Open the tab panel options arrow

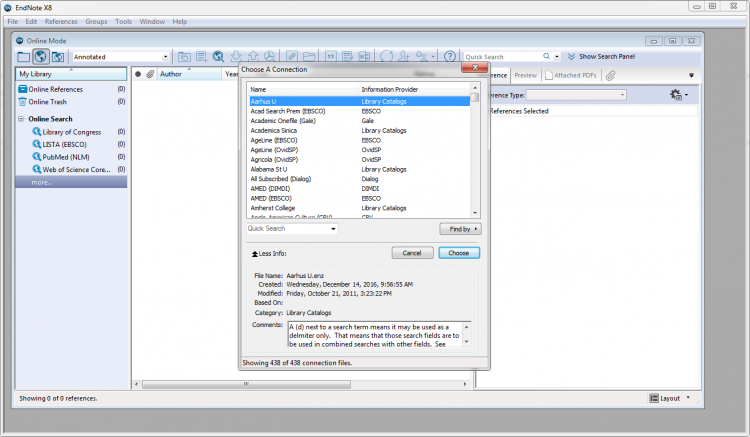691,75
